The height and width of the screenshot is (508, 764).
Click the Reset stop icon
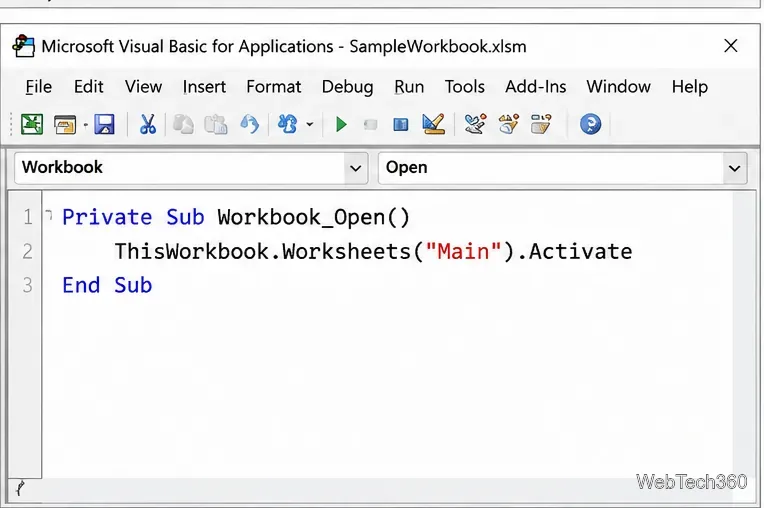pyautogui.click(x=401, y=125)
